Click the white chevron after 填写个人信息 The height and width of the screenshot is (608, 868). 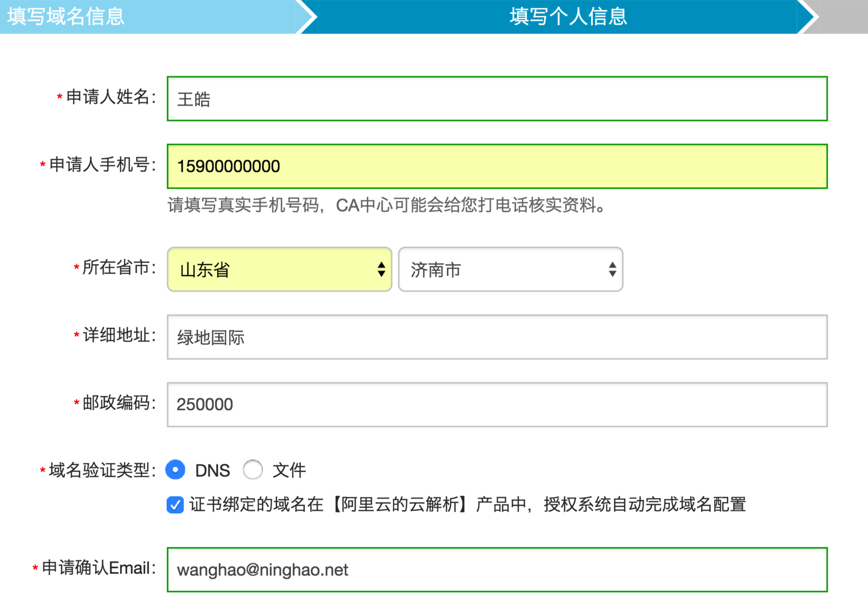(x=808, y=17)
